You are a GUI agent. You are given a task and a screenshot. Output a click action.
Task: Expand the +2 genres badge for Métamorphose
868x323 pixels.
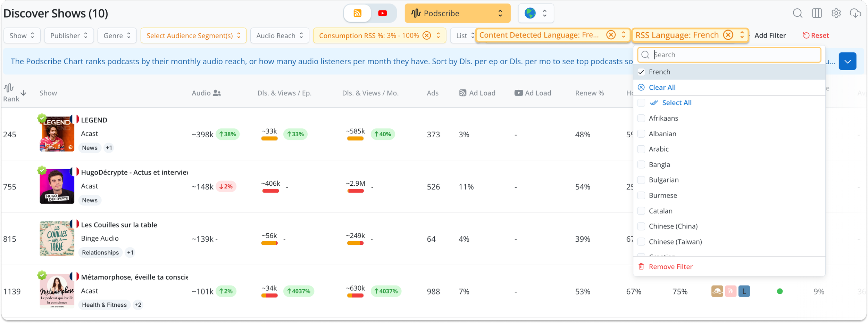[138, 305]
